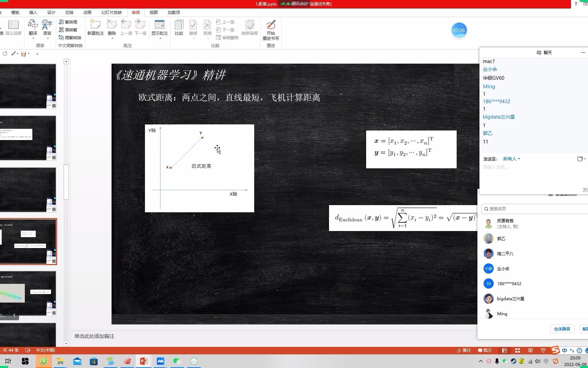Open WeChat from the taskbar
This screenshot has height=368, width=588.
click(x=177, y=361)
